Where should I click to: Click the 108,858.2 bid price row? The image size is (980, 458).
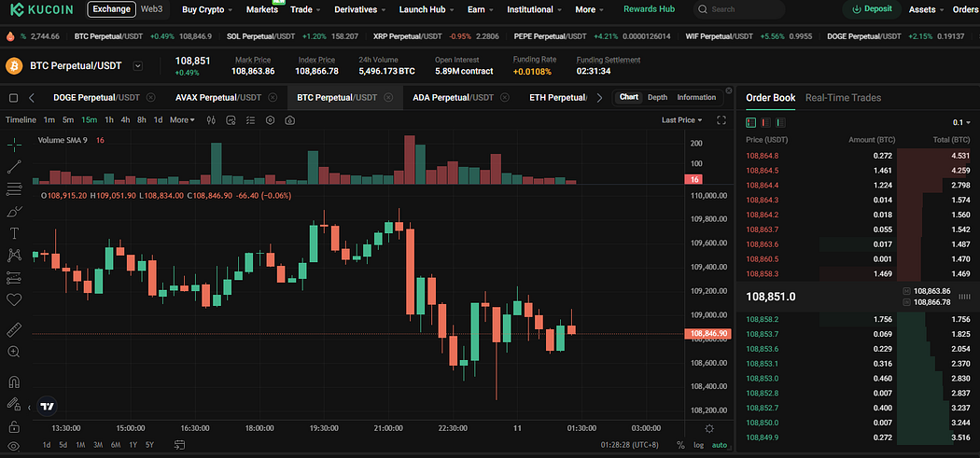click(x=858, y=319)
